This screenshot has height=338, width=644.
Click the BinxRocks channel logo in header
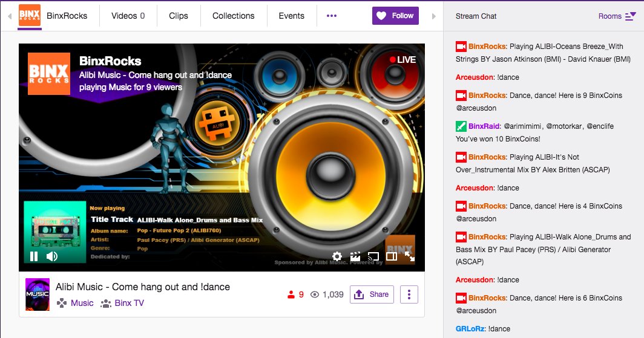[x=30, y=16]
